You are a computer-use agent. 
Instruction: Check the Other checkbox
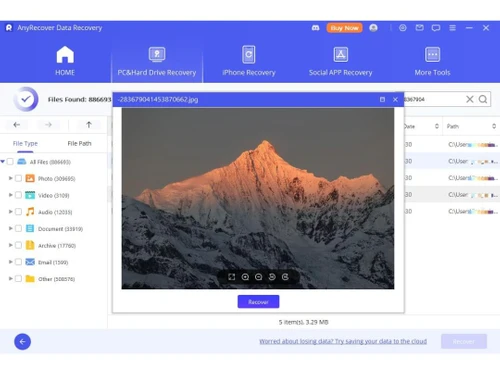(18, 279)
